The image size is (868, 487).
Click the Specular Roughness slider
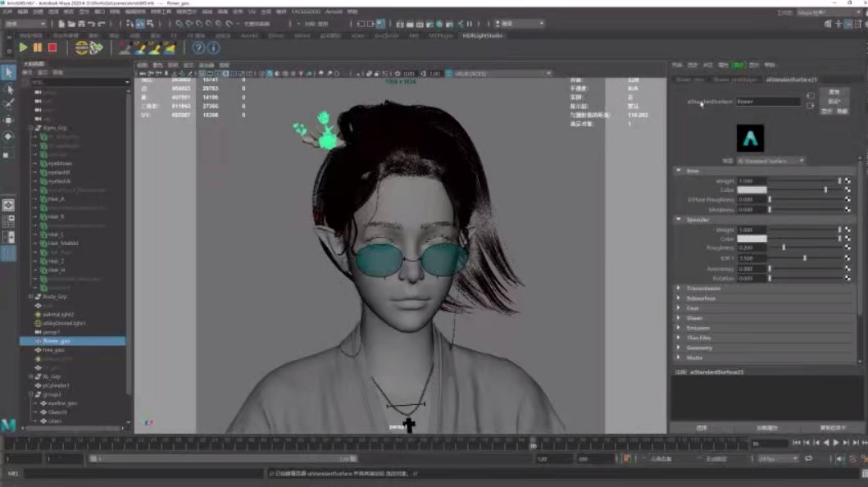point(804,248)
